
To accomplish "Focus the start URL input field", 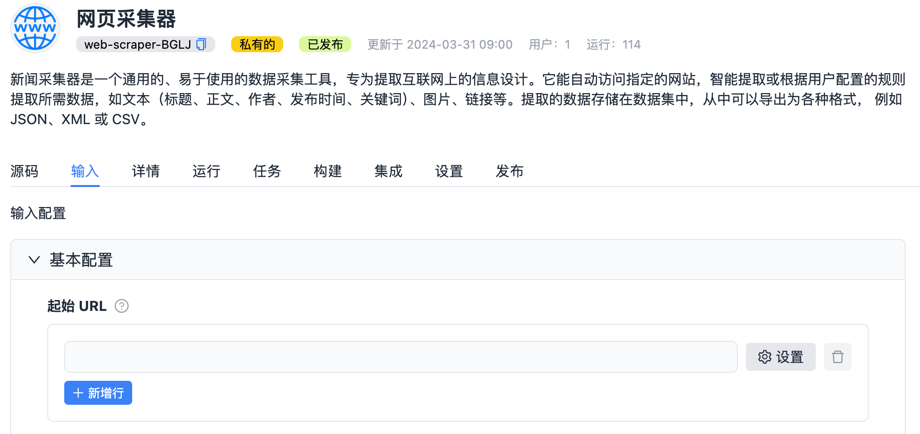I will (x=401, y=357).
